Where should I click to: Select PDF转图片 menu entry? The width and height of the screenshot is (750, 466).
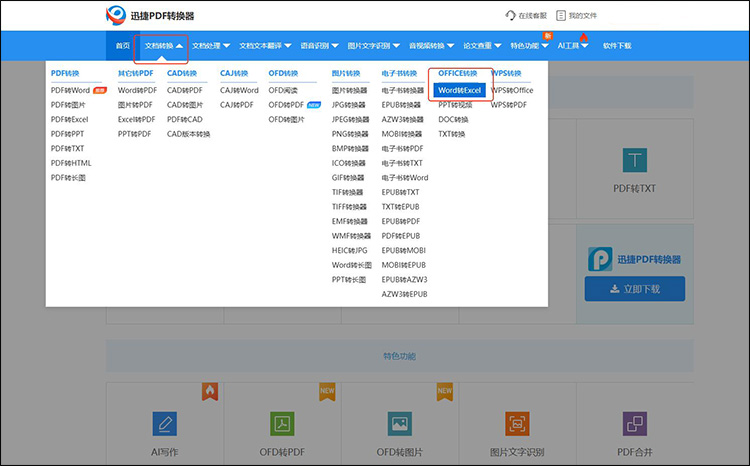[68, 105]
